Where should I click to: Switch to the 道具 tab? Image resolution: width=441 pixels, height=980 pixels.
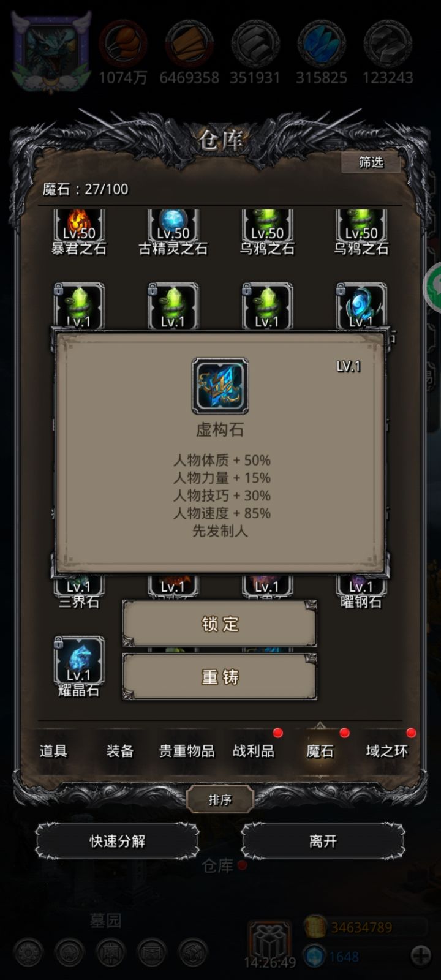[53, 751]
